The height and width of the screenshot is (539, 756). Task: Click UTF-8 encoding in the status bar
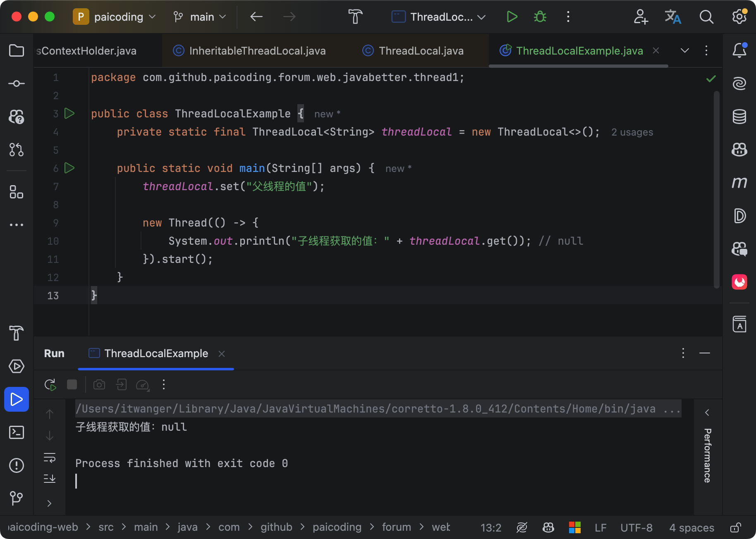(636, 527)
